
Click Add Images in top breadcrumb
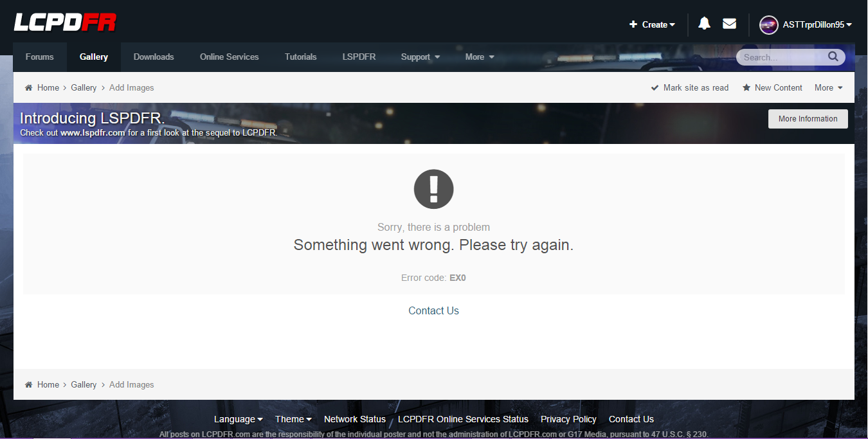tap(132, 87)
